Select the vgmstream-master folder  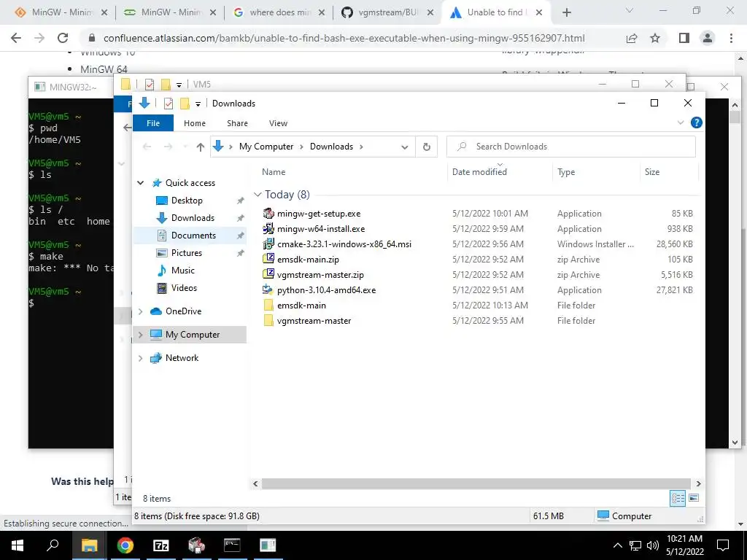click(x=314, y=321)
